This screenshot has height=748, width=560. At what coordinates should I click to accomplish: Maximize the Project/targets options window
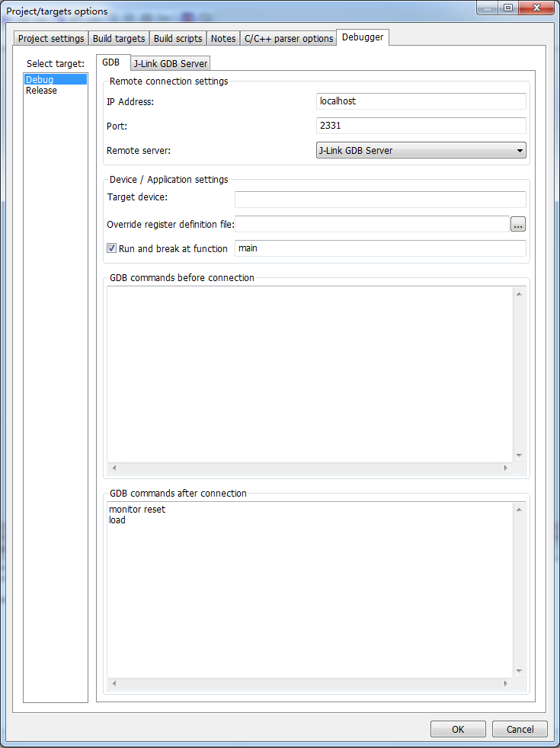tap(508, 8)
